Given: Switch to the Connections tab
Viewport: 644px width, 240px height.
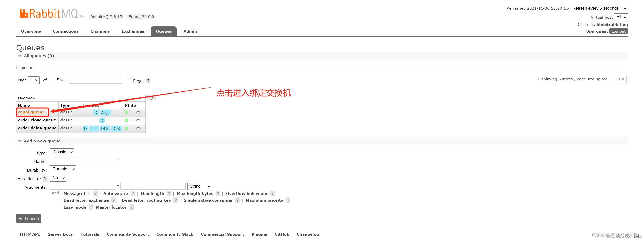Looking at the screenshot, I should tap(66, 31).
